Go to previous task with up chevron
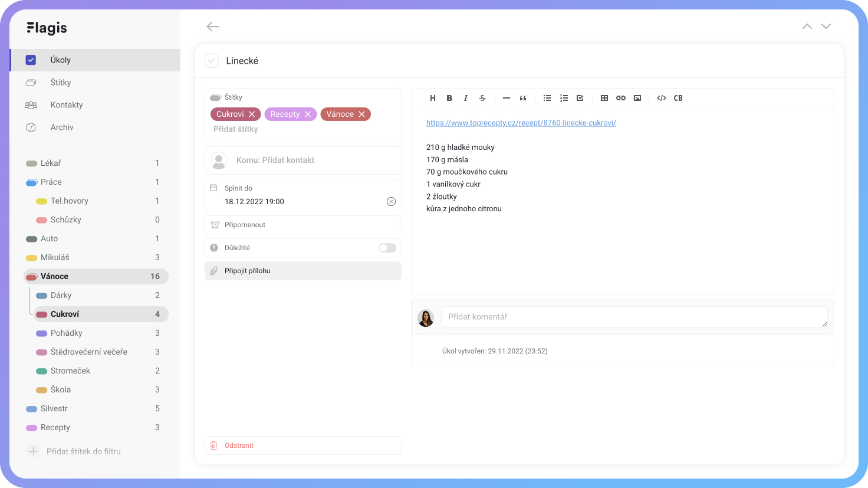 click(x=807, y=27)
